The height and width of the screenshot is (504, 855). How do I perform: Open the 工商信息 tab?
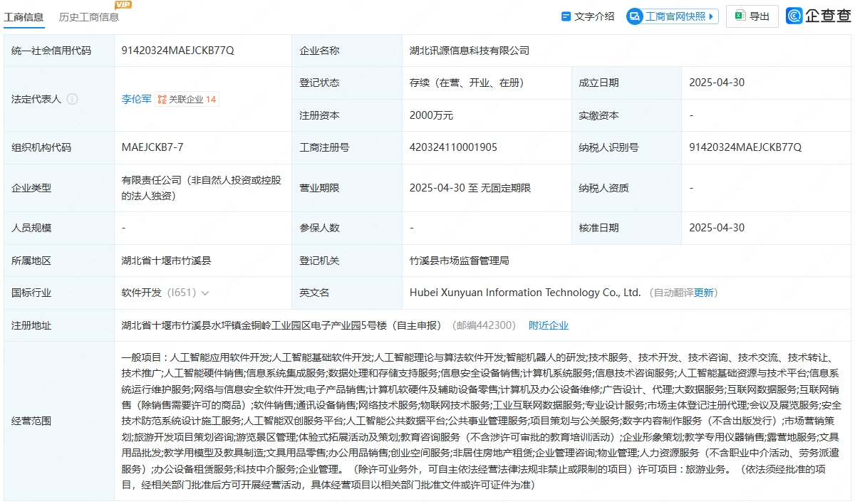[x=24, y=17]
